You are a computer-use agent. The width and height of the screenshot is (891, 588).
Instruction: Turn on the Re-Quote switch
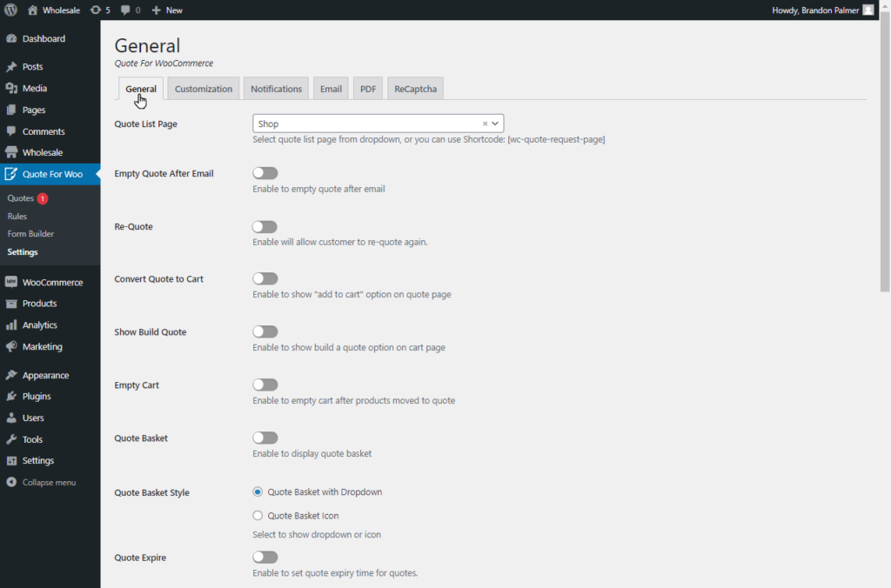point(265,226)
